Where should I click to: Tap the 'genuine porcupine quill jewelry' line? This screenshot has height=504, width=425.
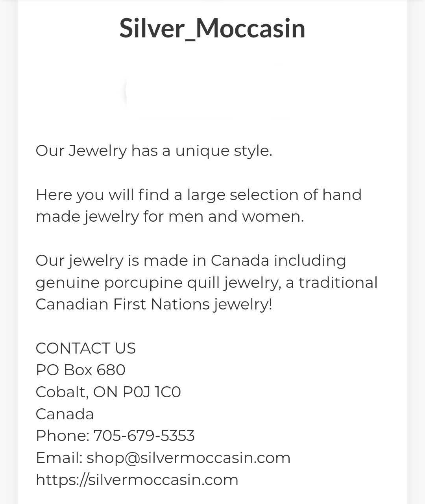click(x=207, y=283)
